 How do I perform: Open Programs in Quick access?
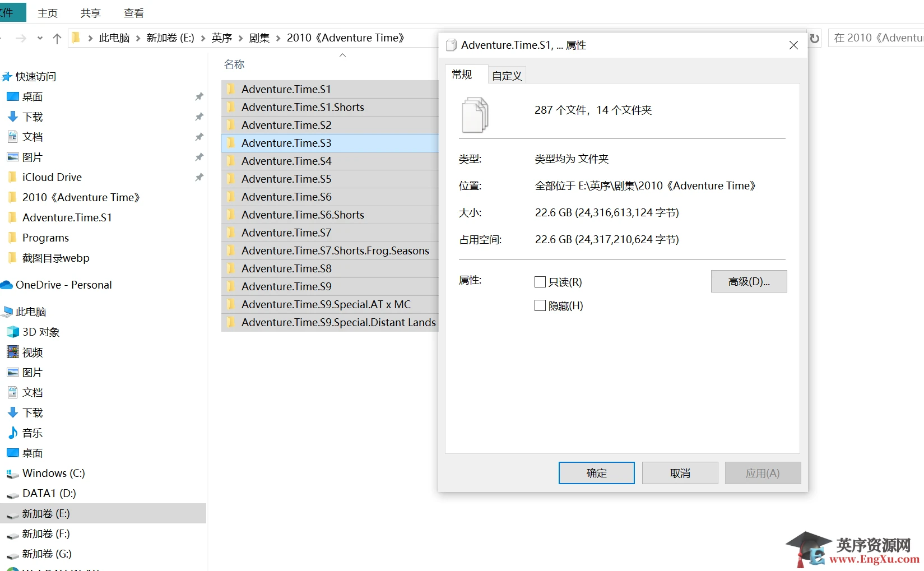pyautogui.click(x=45, y=238)
